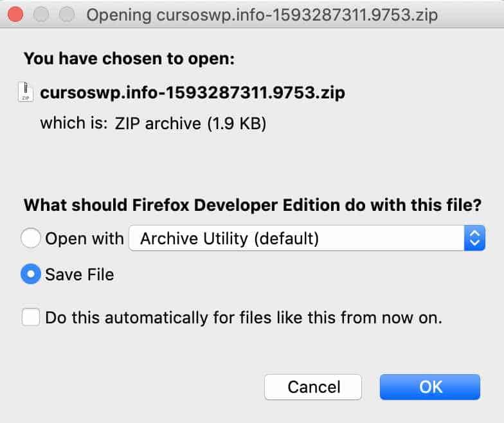Click the "ZIP archive (1.9 KB)" file type text
Image resolution: width=504 pixels, height=423 pixels.
tap(190, 123)
